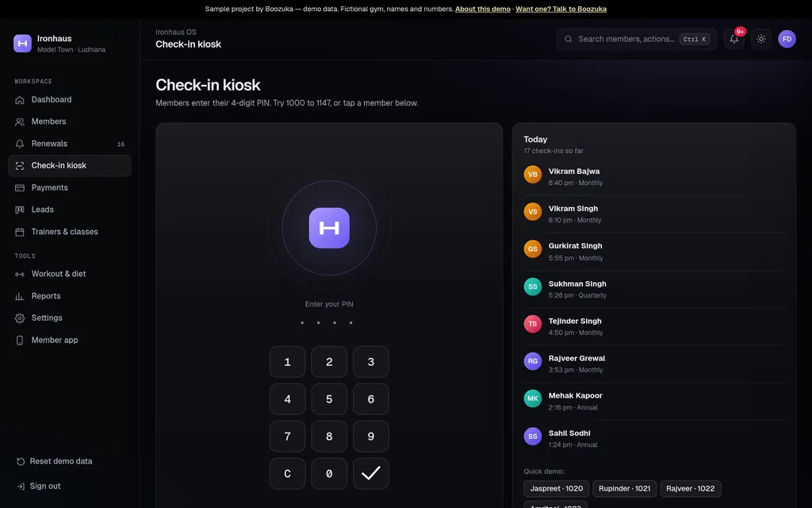Viewport: 812px width, 508px height.
Task: Click the Sign out arrow icon
Action: coord(21,487)
